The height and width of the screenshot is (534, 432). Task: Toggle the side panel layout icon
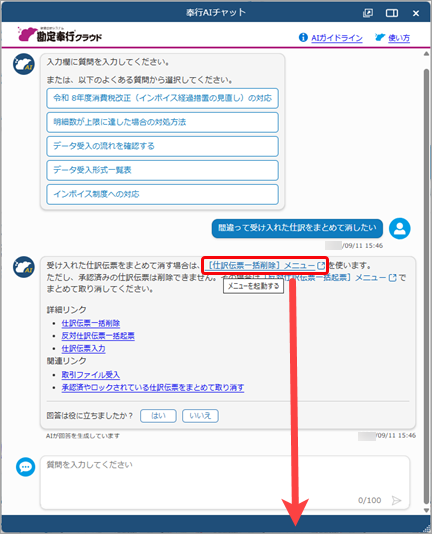(x=392, y=13)
